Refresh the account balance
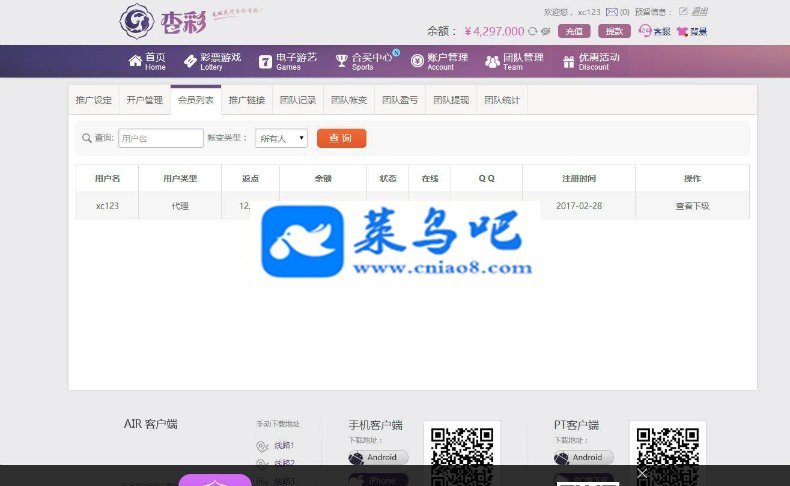This screenshot has width=790, height=486. pos(533,31)
